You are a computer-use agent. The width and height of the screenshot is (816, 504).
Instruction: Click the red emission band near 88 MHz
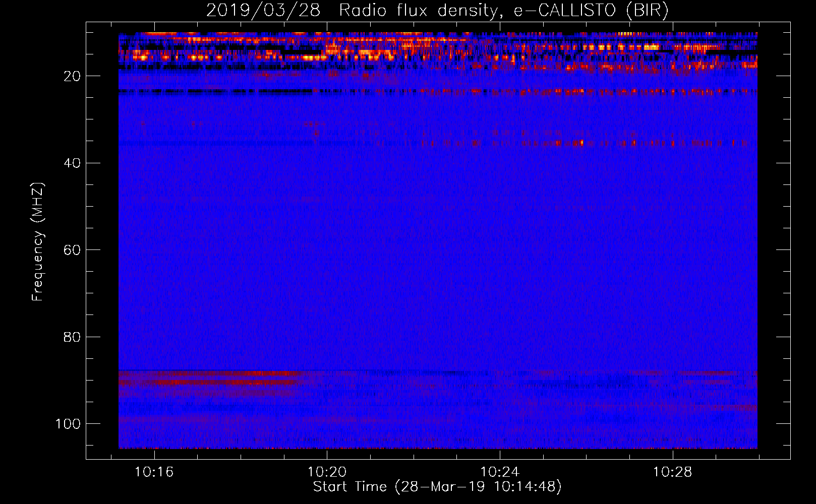click(212, 374)
